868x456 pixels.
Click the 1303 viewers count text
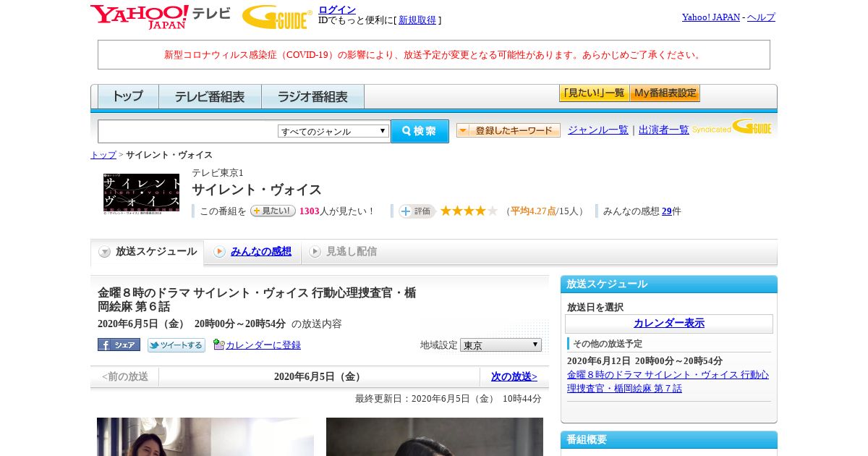click(x=309, y=211)
